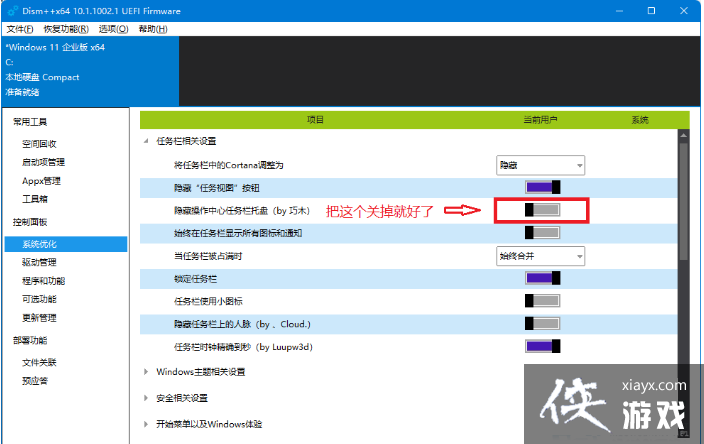The width and height of the screenshot is (704, 444).
Task: Open the 恢复功能(R) menu
Action: click(x=66, y=29)
